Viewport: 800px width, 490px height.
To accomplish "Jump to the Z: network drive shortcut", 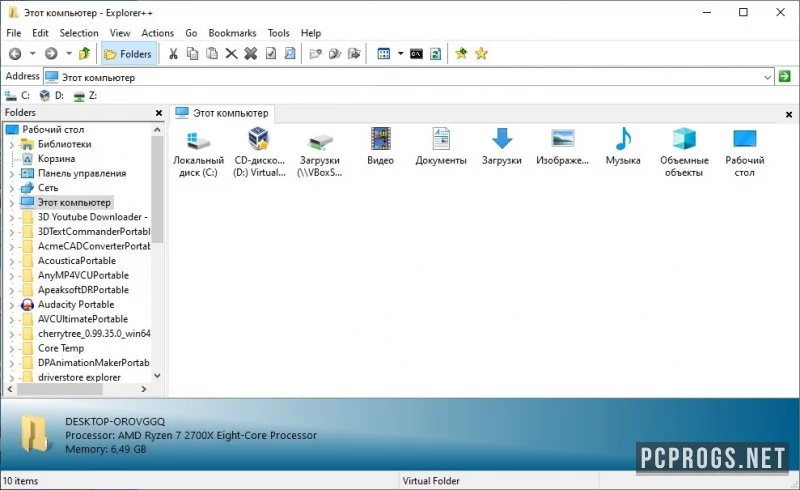I will click(85, 95).
